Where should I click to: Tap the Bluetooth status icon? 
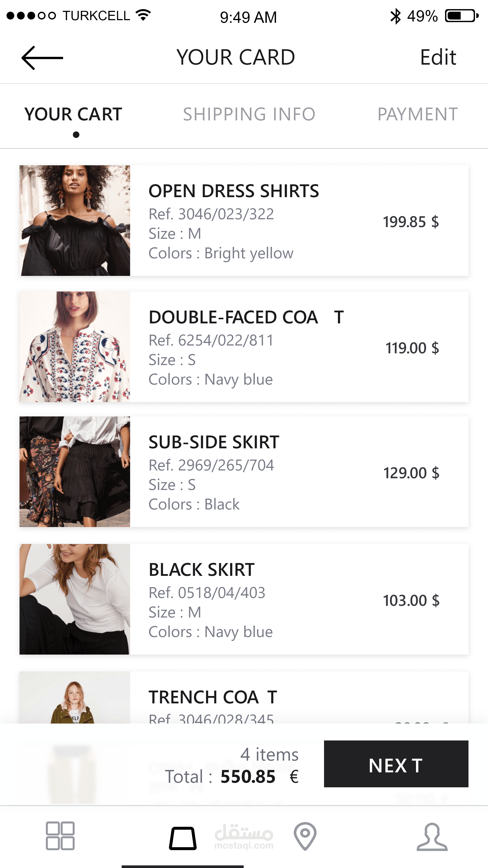(395, 16)
